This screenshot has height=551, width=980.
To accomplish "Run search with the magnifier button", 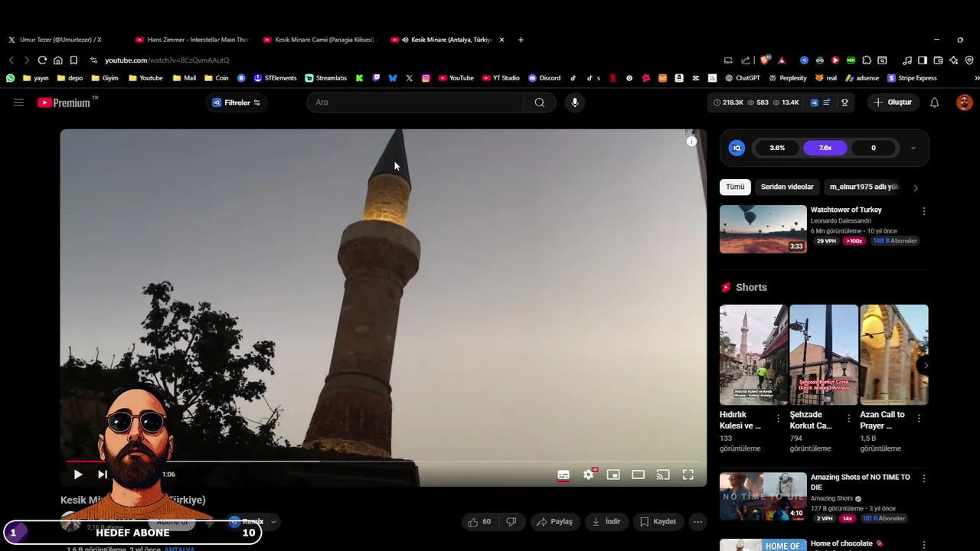I will pyautogui.click(x=540, y=103).
